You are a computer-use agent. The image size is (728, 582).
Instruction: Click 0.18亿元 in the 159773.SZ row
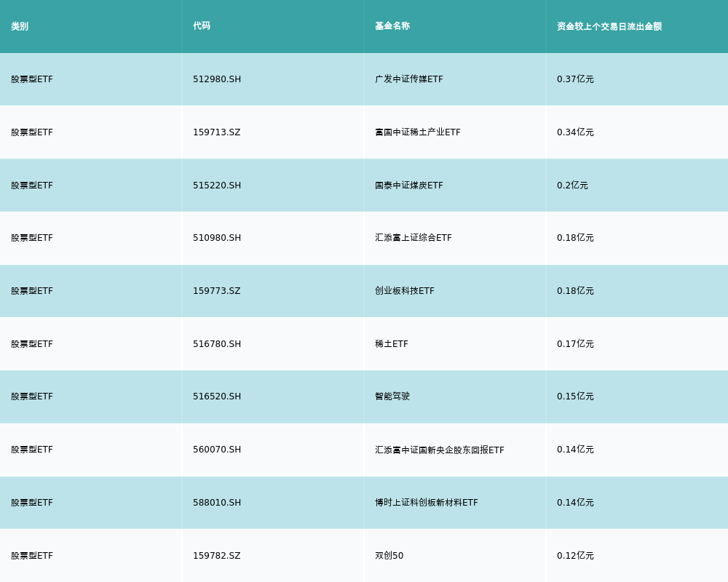[x=575, y=291]
